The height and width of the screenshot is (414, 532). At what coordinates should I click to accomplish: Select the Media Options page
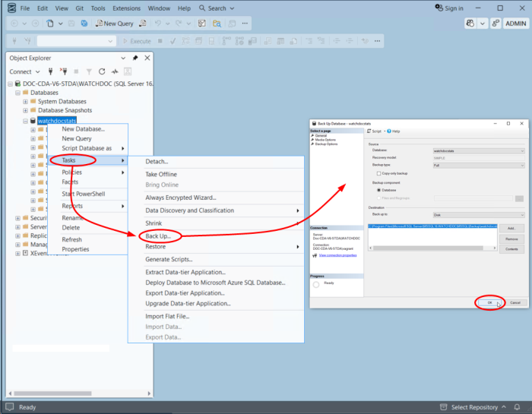[325, 140]
